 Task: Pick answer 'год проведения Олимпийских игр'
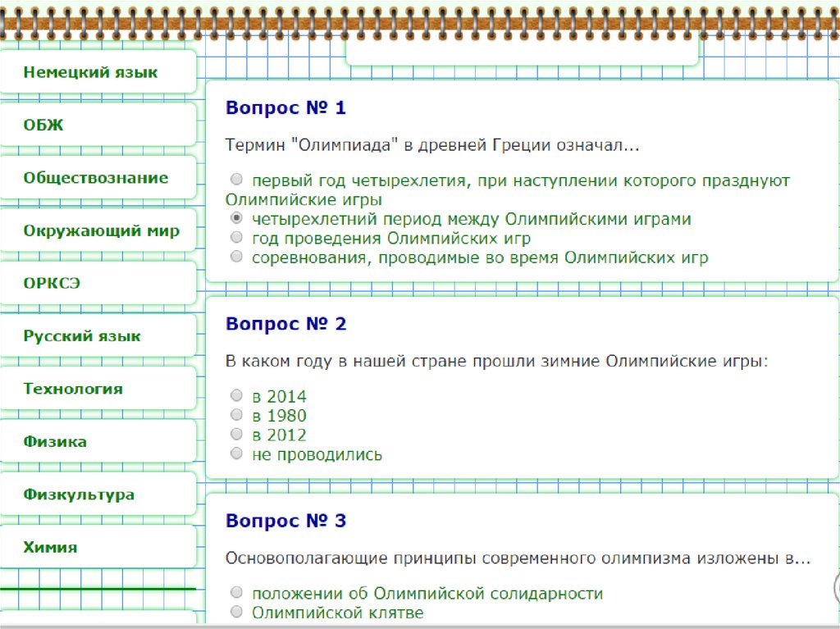click(237, 238)
